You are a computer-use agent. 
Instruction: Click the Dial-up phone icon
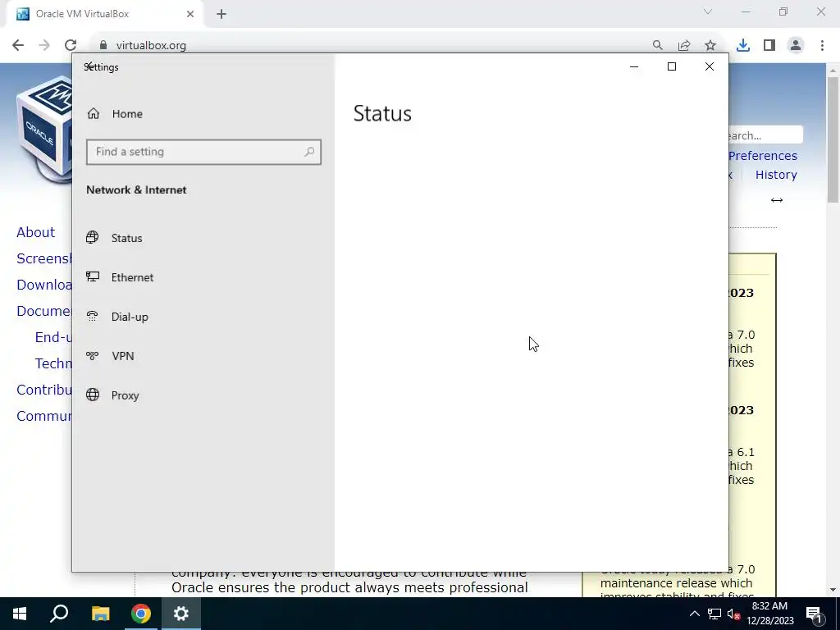coord(93,316)
